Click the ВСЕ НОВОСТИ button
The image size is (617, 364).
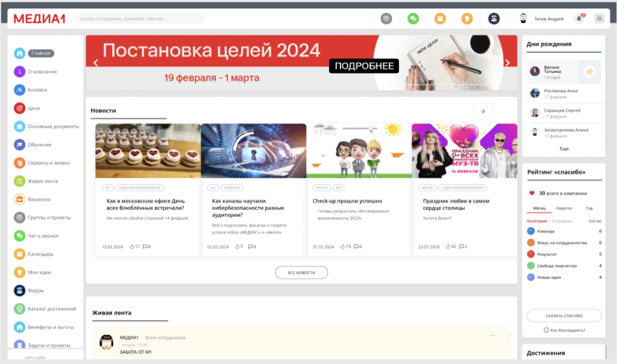click(302, 272)
